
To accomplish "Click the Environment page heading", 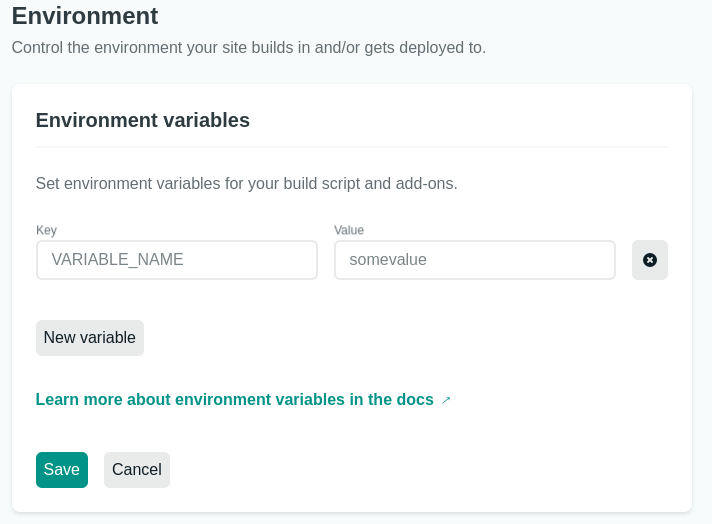I will tap(85, 16).
